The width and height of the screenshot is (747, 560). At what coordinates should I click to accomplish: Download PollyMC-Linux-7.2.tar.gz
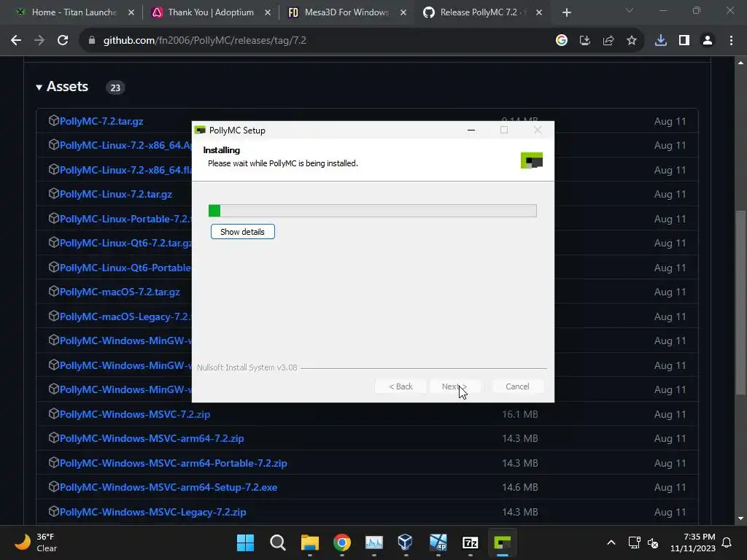tap(116, 194)
